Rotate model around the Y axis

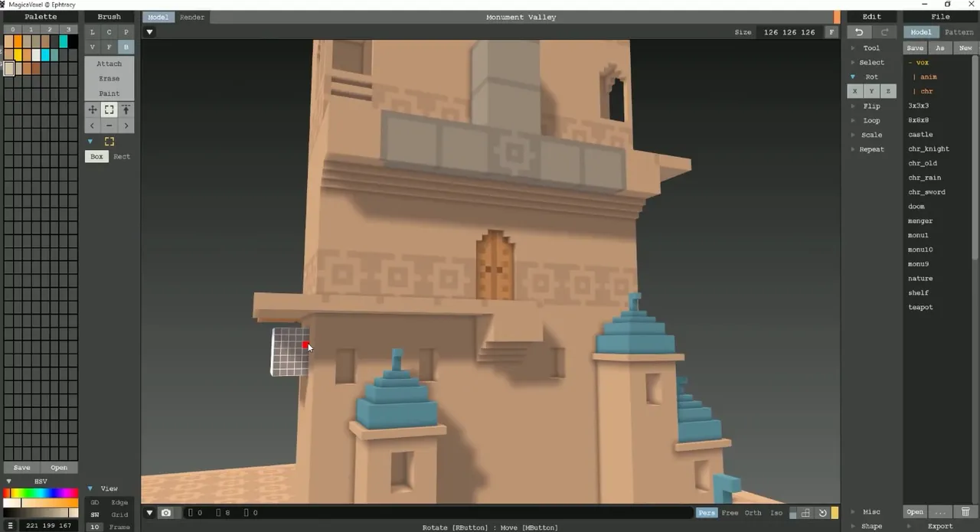pos(871,91)
